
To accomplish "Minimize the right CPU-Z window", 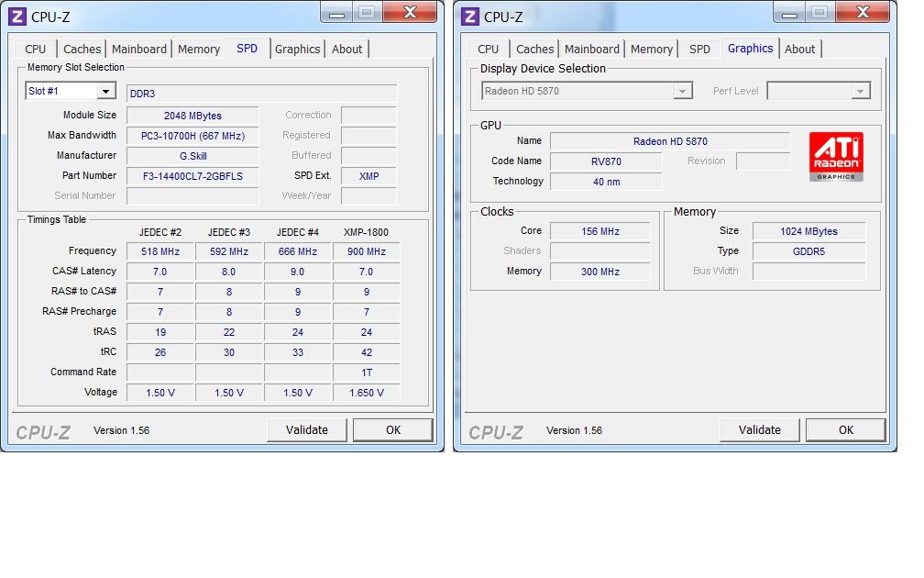I will tap(789, 13).
